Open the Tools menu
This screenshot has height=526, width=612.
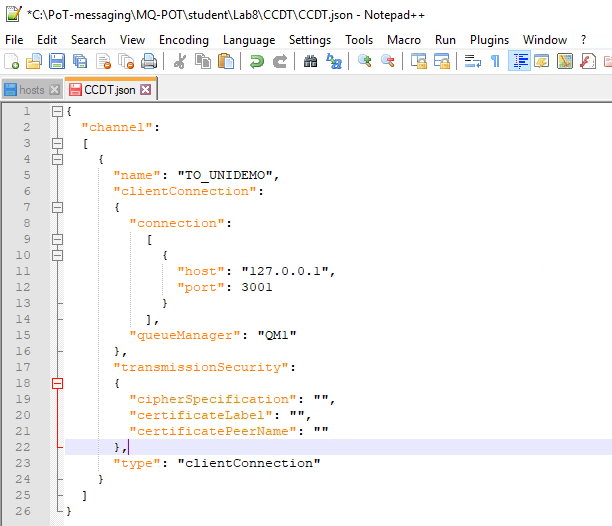tap(359, 40)
